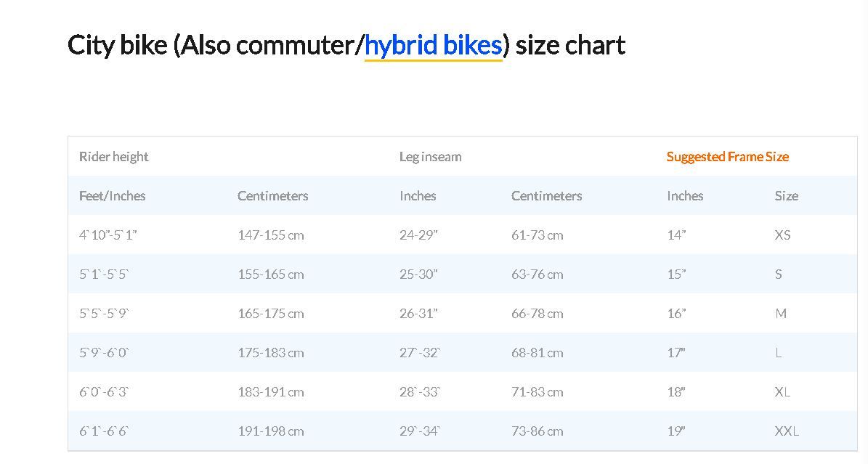The width and height of the screenshot is (868, 464).
Task: Click the 175-183 cm height cell
Action: pos(271,353)
